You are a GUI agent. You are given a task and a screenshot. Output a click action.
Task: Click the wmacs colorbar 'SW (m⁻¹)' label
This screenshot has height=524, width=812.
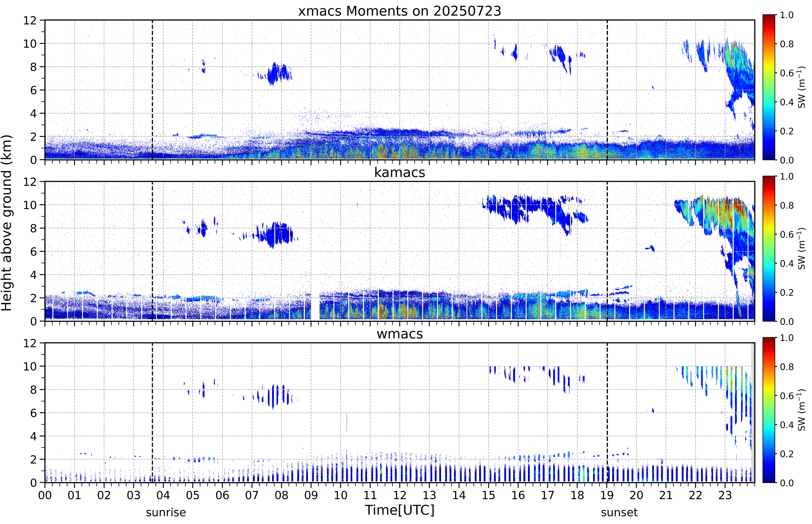click(x=801, y=410)
